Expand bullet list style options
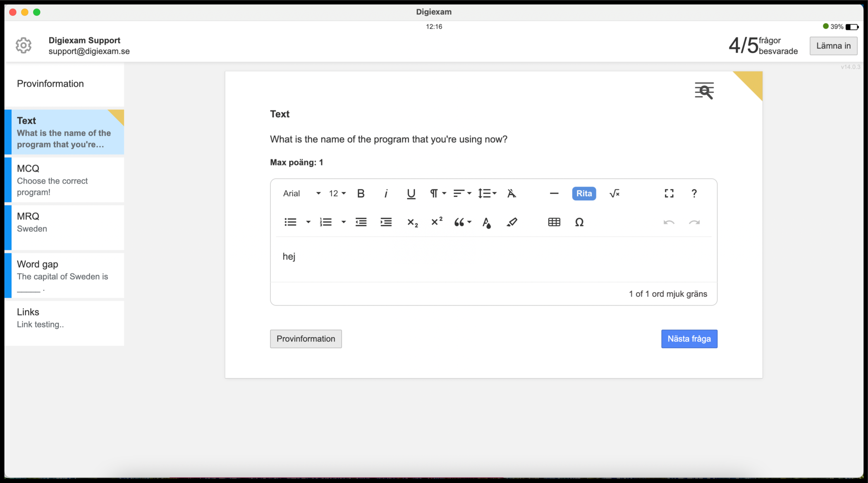 [308, 222]
